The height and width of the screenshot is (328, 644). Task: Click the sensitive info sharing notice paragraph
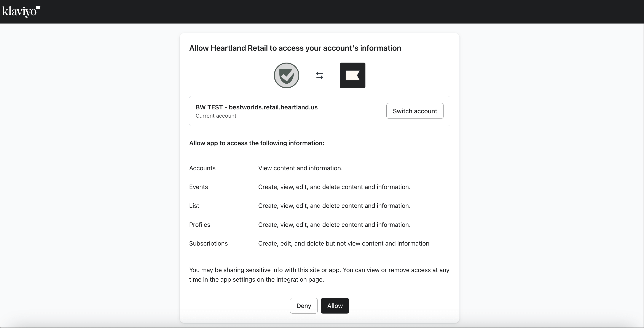tap(319, 274)
